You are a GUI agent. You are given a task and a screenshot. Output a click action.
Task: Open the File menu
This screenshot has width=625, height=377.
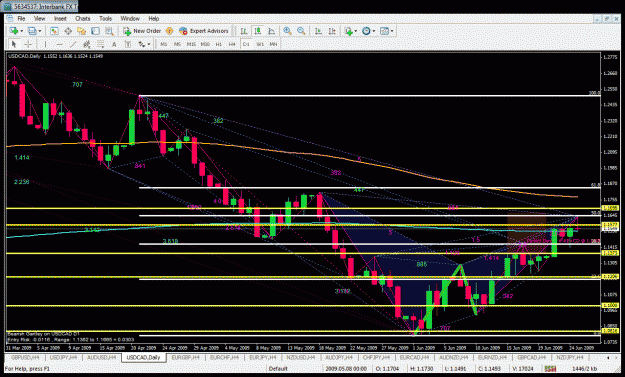[22, 18]
